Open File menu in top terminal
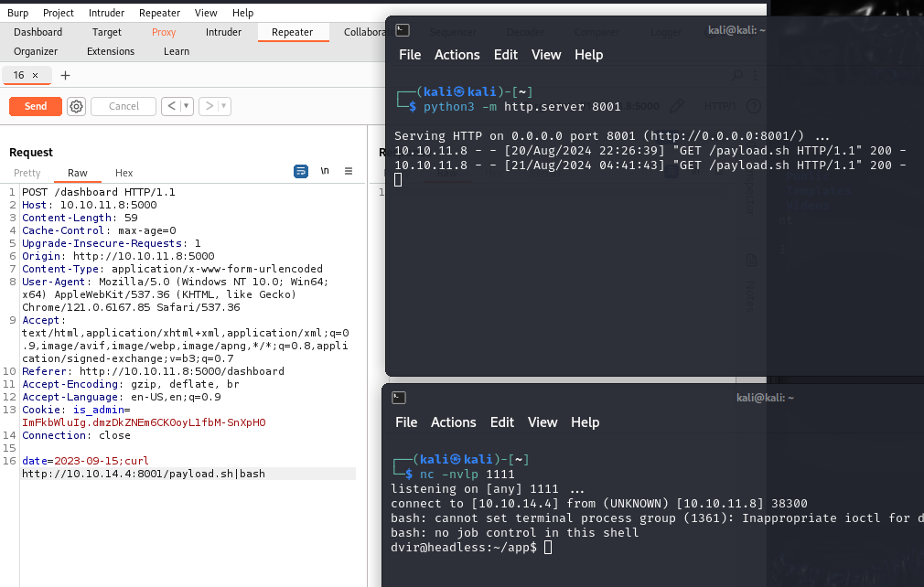 (x=410, y=55)
